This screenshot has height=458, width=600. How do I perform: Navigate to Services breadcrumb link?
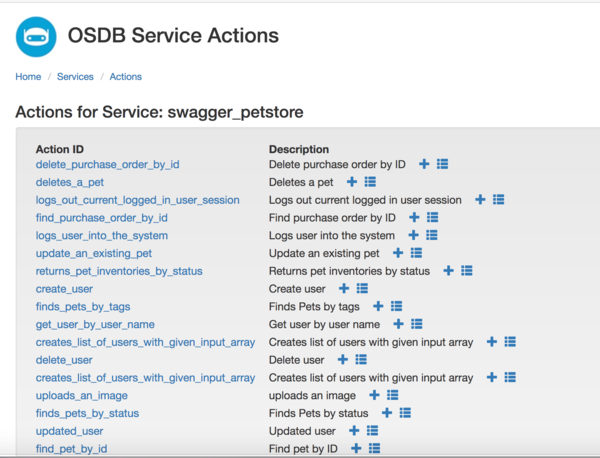[x=75, y=77]
